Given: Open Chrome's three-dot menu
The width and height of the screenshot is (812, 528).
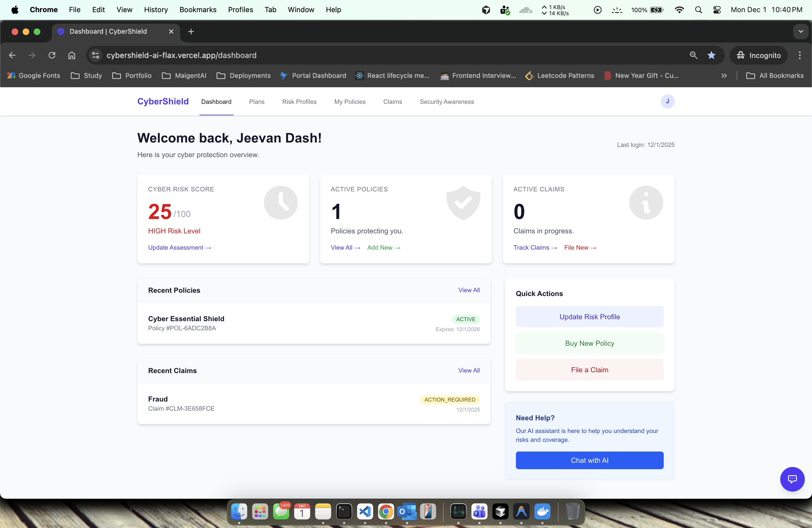Looking at the screenshot, I should (799, 55).
